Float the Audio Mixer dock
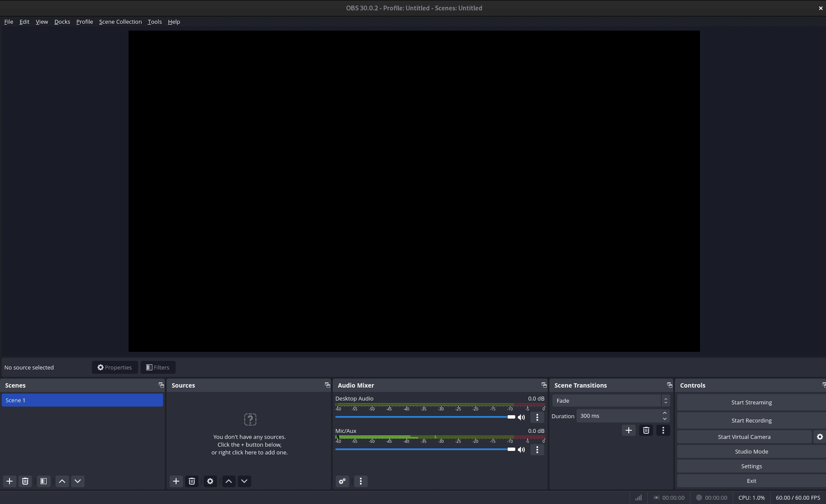This screenshot has height=504, width=826. (x=544, y=385)
